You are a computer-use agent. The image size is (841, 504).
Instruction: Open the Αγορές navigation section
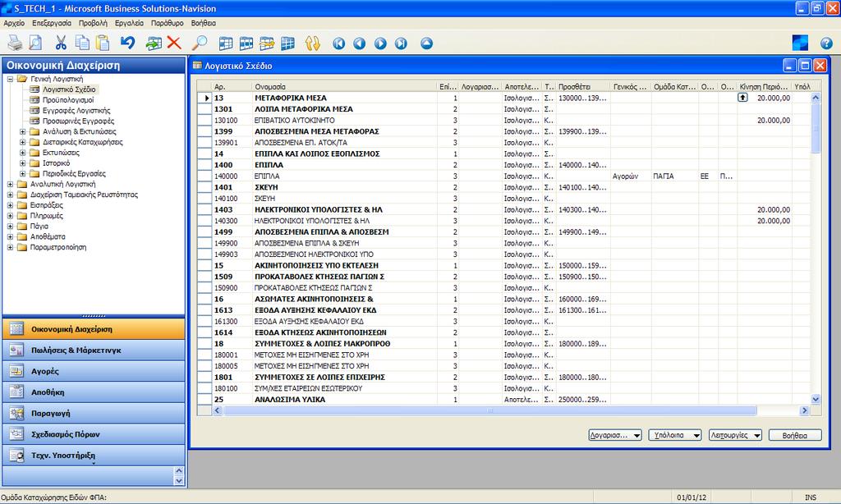pos(94,371)
